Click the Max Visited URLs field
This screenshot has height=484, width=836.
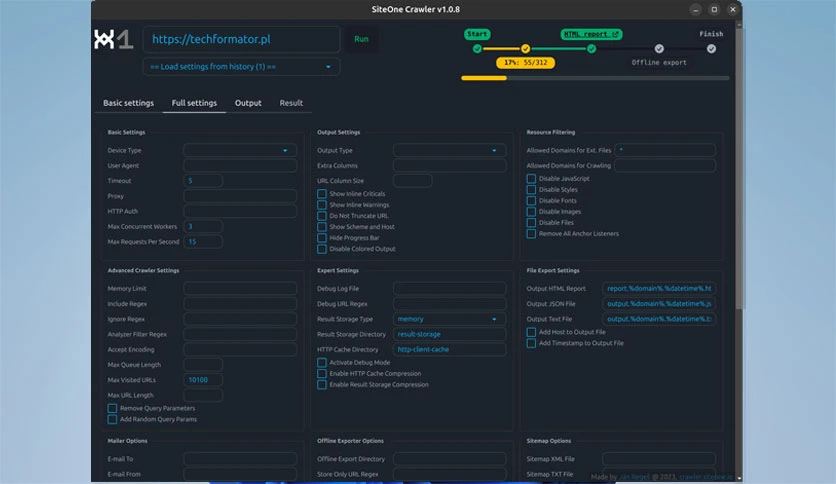tap(203, 380)
